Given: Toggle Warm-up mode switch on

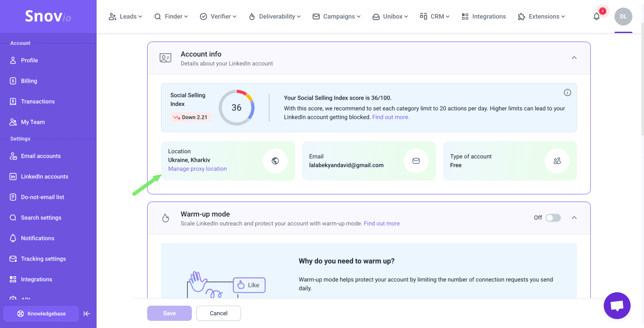Looking at the screenshot, I should pos(553,218).
